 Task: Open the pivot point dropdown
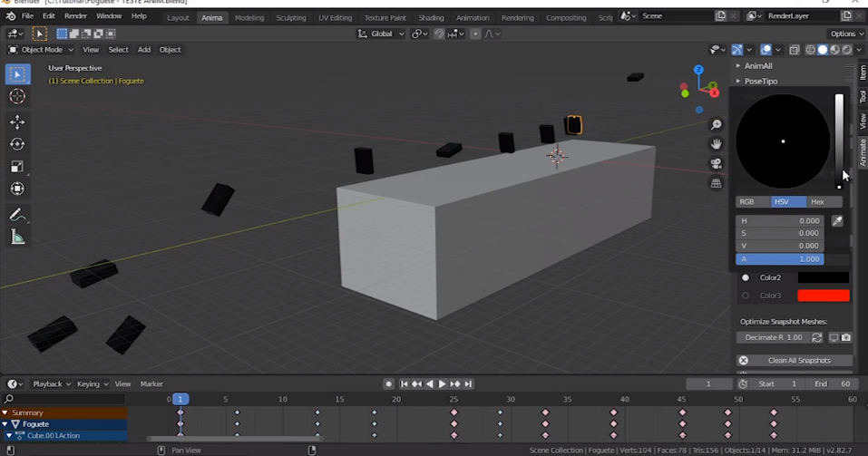pyautogui.click(x=420, y=34)
